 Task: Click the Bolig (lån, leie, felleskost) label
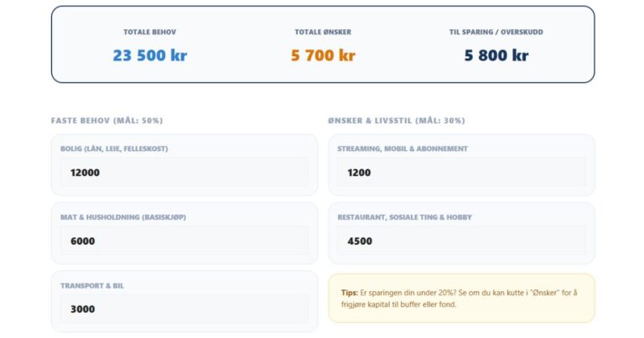[x=114, y=149]
